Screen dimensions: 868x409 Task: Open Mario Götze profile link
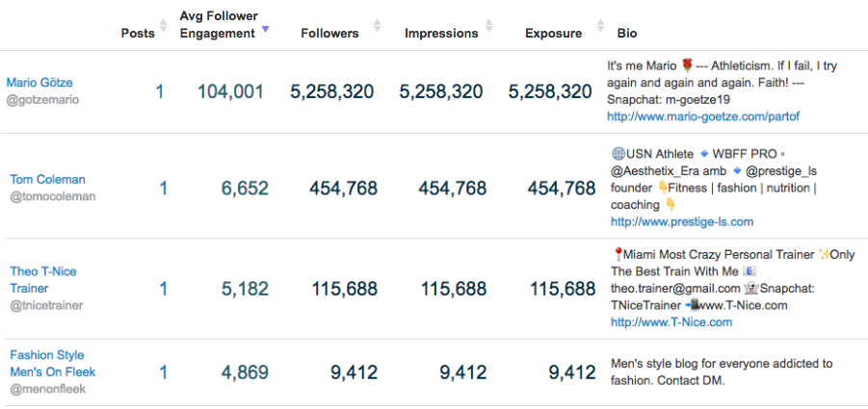tap(39, 83)
